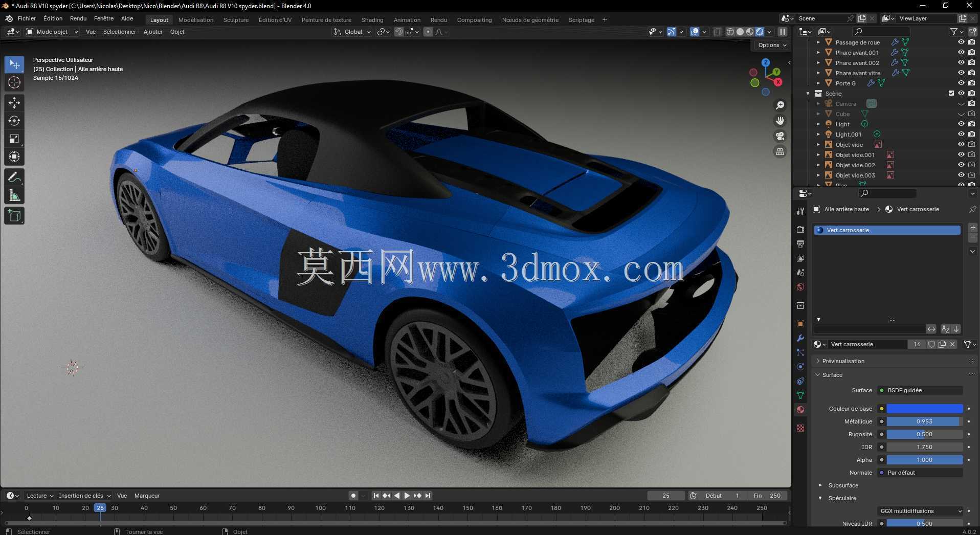Switch viewport to wireframe shading

730,32
